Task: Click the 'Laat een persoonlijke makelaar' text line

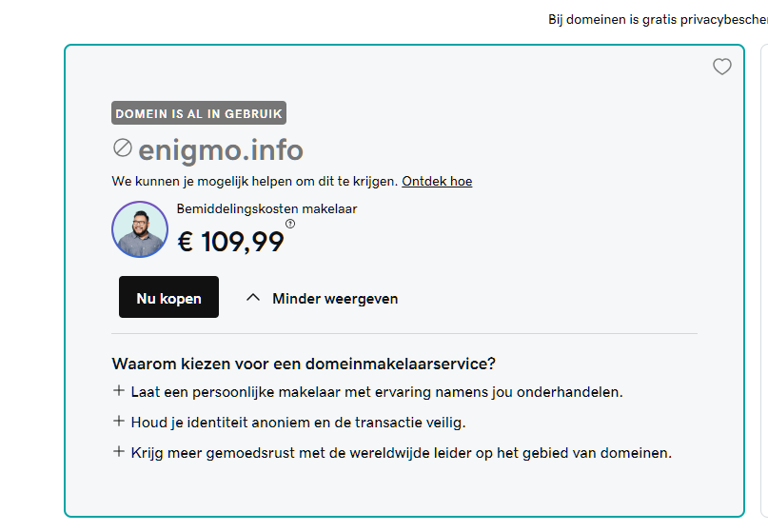Action: 377,391
